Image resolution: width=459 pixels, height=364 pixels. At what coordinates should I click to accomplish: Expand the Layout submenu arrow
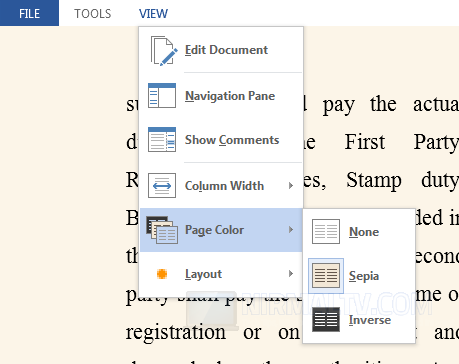pyautogui.click(x=291, y=274)
